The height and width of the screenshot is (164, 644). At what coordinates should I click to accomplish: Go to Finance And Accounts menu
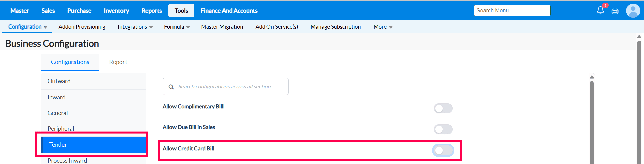click(x=229, y=11)
